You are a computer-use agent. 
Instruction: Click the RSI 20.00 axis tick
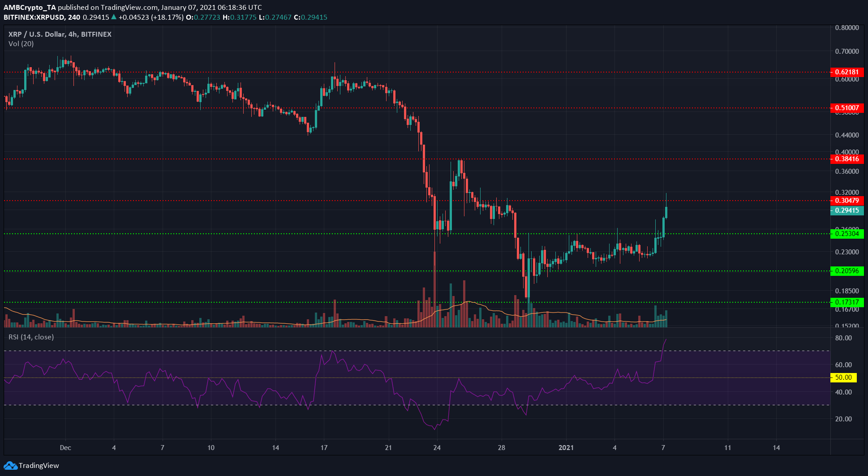tap(843, 419)
